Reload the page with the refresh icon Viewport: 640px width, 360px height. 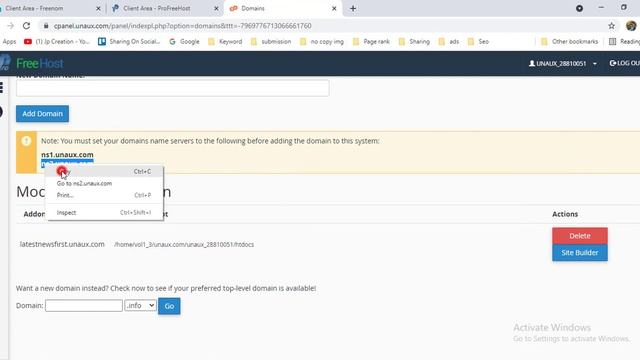[x=27, y=26]
